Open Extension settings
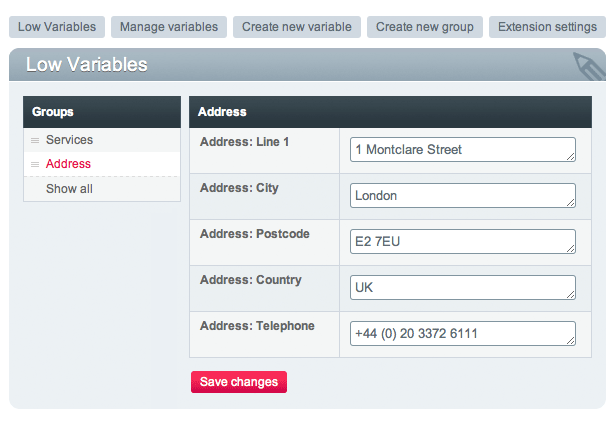 pos(548,27)
